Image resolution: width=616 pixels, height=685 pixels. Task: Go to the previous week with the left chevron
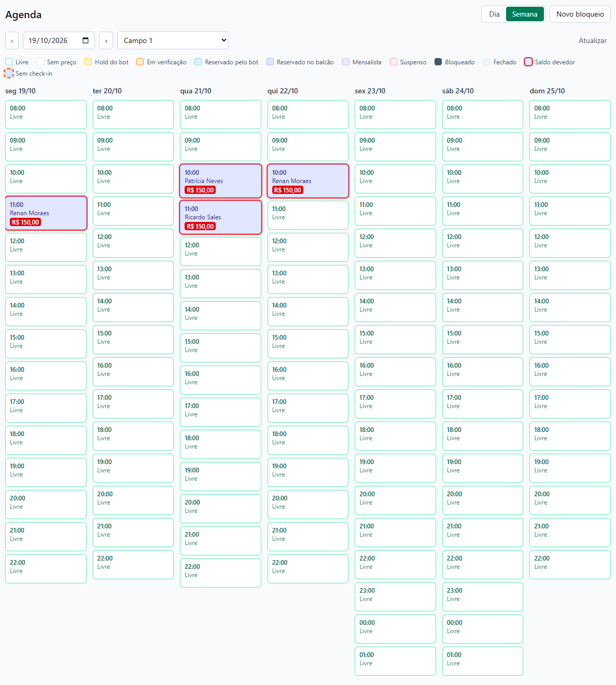coord(12,40)
